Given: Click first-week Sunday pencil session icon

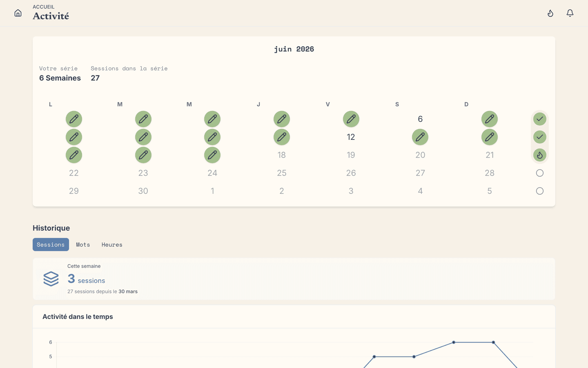Looking at the screenshot, I should (490, 119).
